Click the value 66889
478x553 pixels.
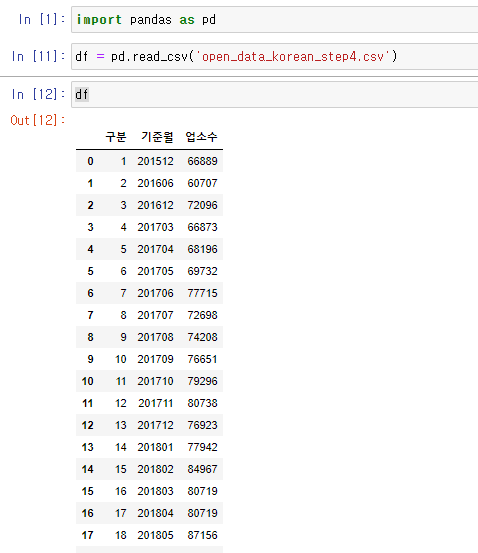pos(202,161)
